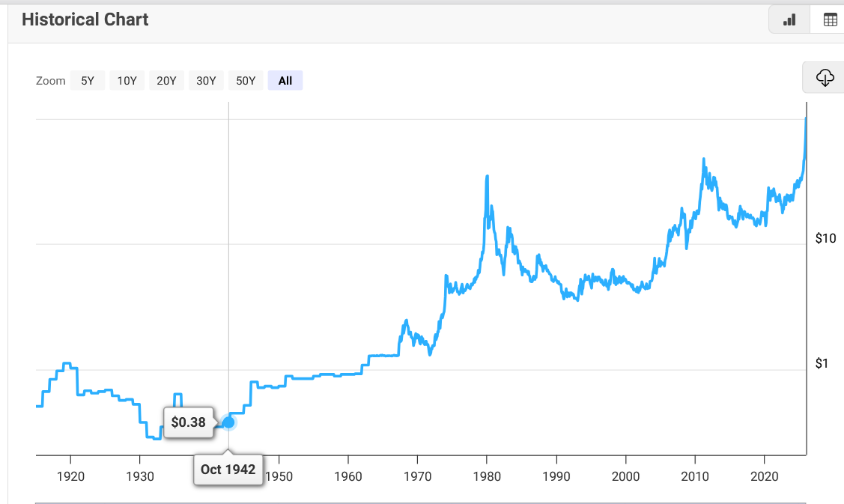The image size is (844, 504).
Task: Click the 1920 x-axis label
Action: [70, 476]
